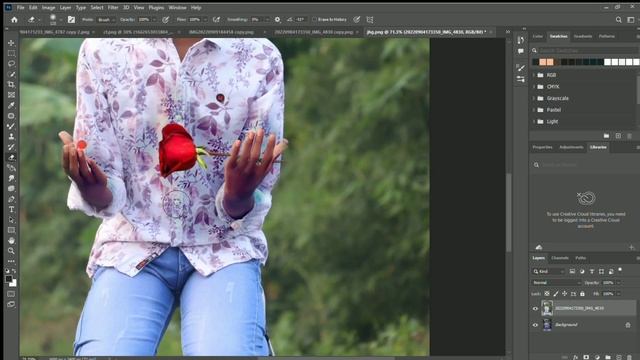
Task: Select the Pen tool
Action: 11,199
